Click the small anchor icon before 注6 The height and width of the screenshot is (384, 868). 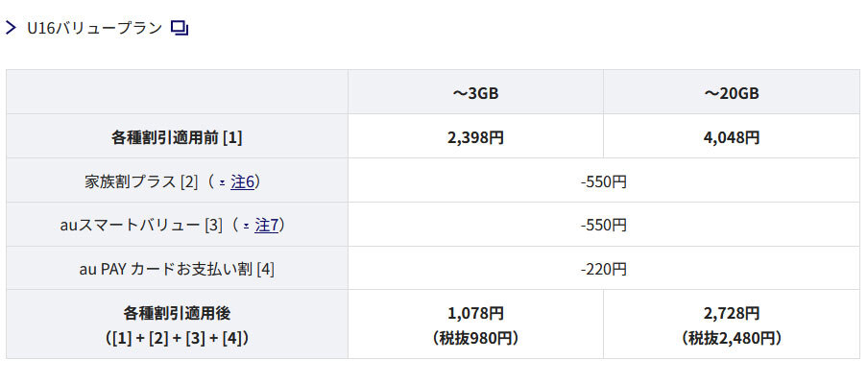tap(222, 181)
